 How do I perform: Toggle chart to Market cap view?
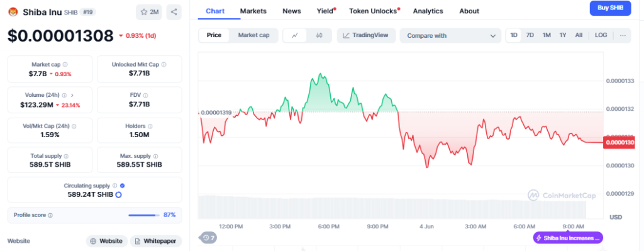click(254, 35)
